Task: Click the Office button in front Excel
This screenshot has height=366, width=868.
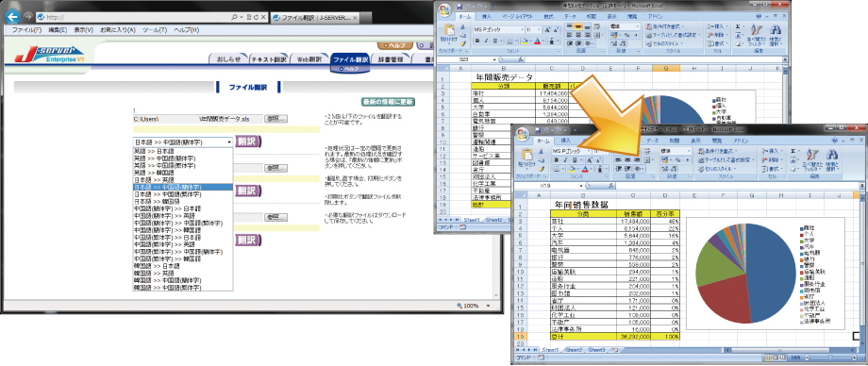Action: (x=521, y=133)
